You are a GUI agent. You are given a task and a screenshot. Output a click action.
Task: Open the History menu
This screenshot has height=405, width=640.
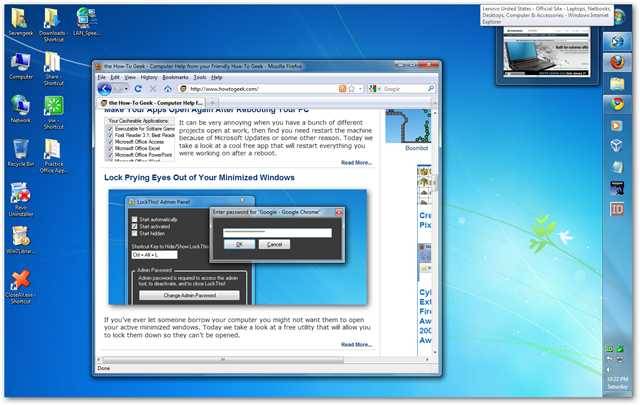(149, 77)
